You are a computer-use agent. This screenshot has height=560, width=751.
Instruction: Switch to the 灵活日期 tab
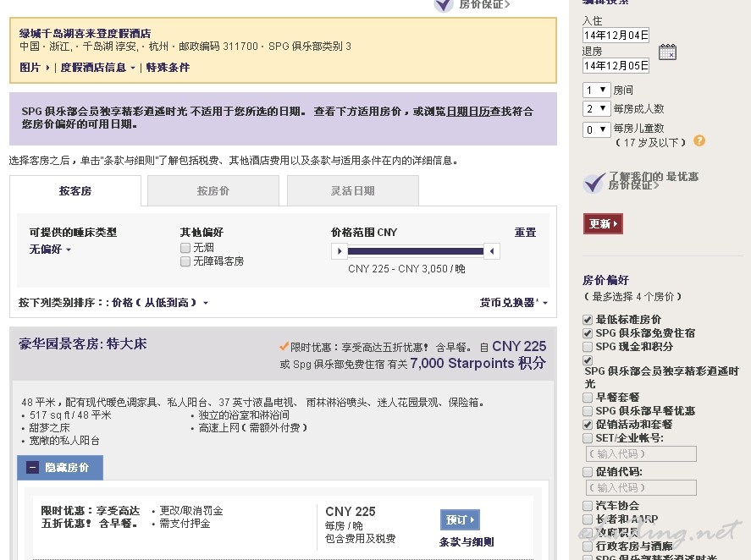click(352, 191)
